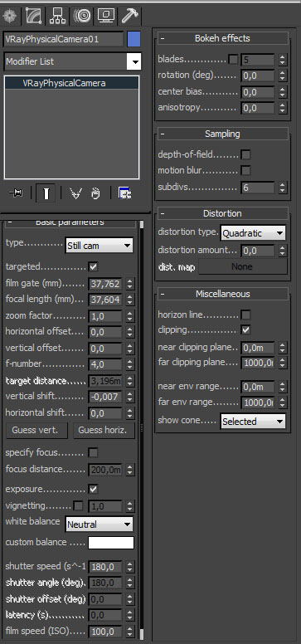Click Make unique icon
The height and width of the screenshot is (644, 301).
(75, 193)
